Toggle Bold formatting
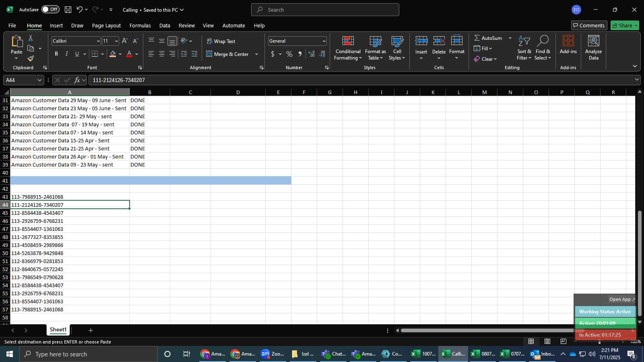 (56, 54)
